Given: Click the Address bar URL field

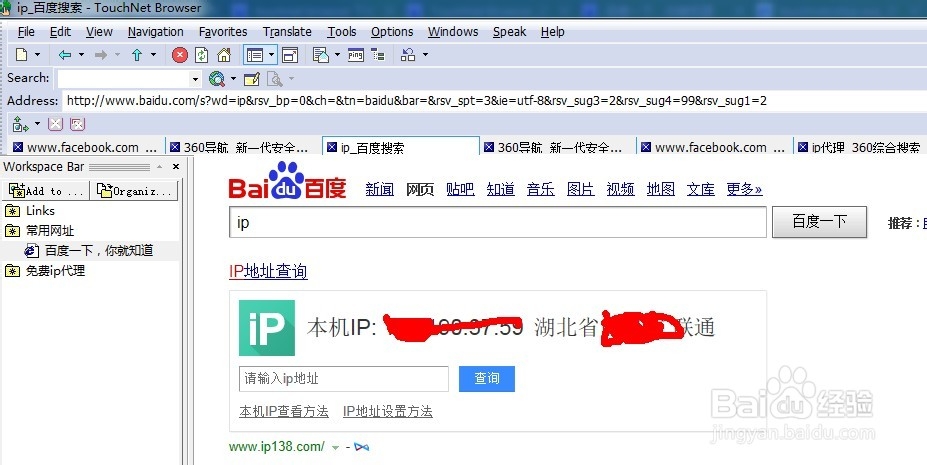Looking at the screenshot, I should tap(494, 100).
